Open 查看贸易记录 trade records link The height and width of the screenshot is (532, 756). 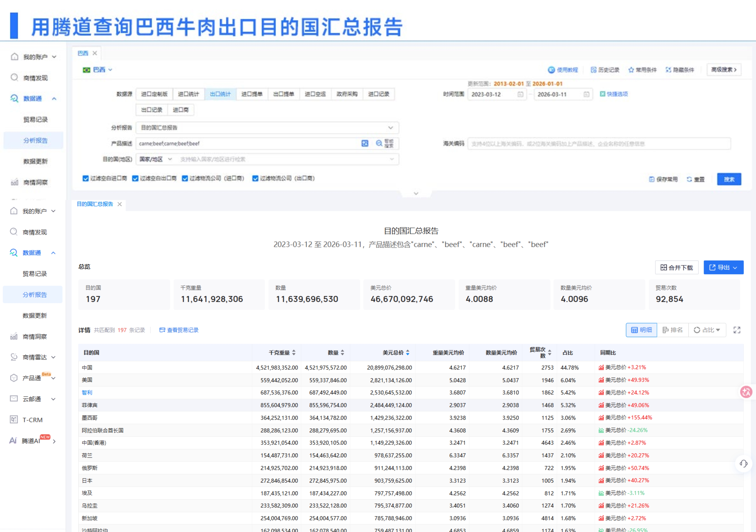(182, 330)
